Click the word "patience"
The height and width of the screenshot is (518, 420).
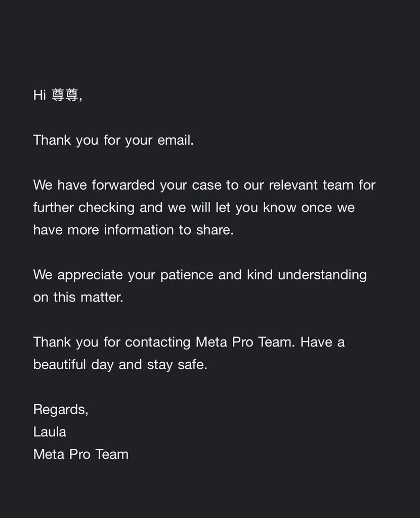[x=187, y=275]
